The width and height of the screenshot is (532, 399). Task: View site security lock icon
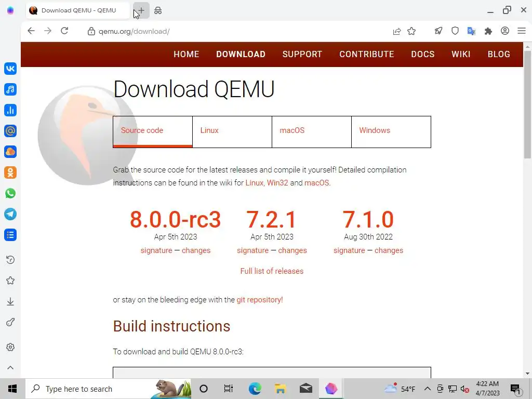pos(91,31)
